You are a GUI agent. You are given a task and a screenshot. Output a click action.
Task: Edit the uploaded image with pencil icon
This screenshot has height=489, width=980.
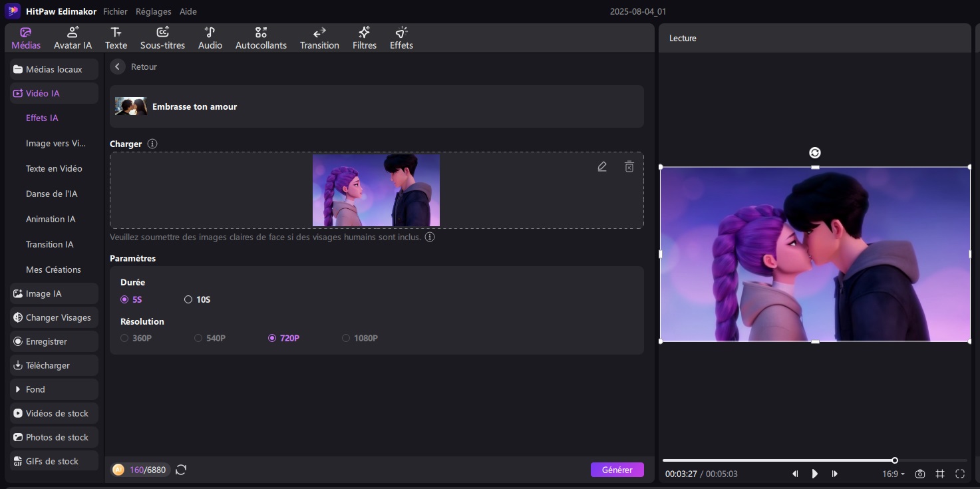(602, 166)
